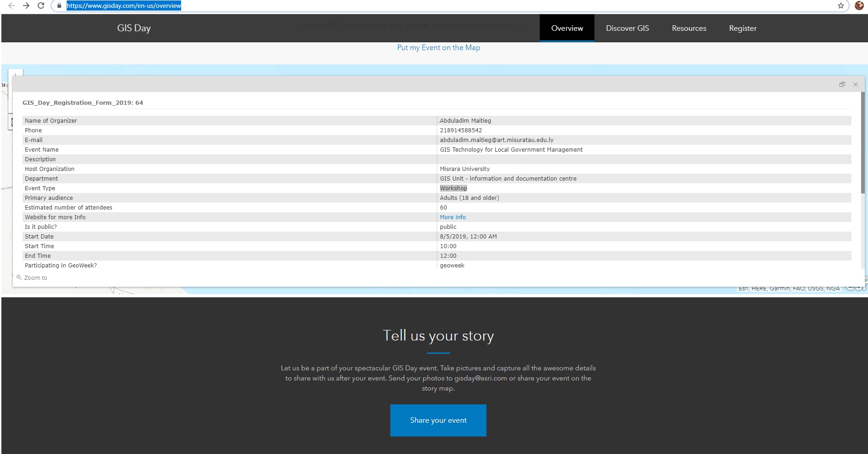Select the Overview tab
Viewport: 868px width, 454px height.
pyautogui.click(x=567, y=28)
